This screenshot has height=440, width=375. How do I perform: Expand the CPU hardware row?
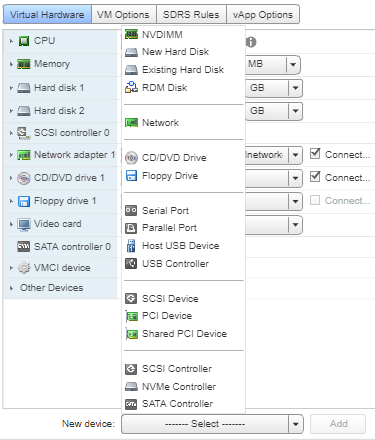pos(11,41)
